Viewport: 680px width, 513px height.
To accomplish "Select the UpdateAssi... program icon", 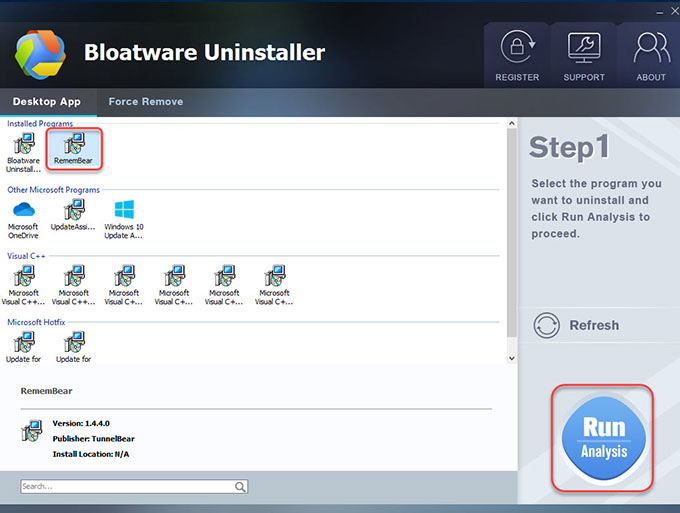I will [x=73, y=215].
